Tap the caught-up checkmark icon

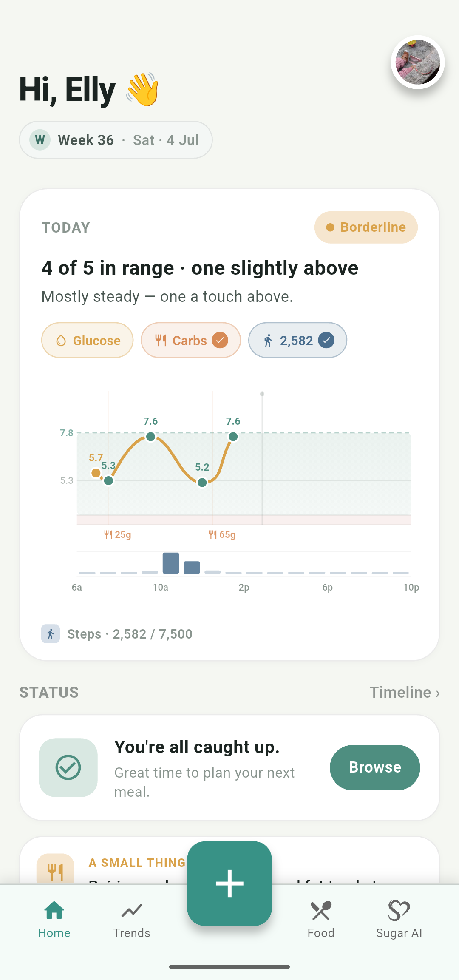pos(68,767)
